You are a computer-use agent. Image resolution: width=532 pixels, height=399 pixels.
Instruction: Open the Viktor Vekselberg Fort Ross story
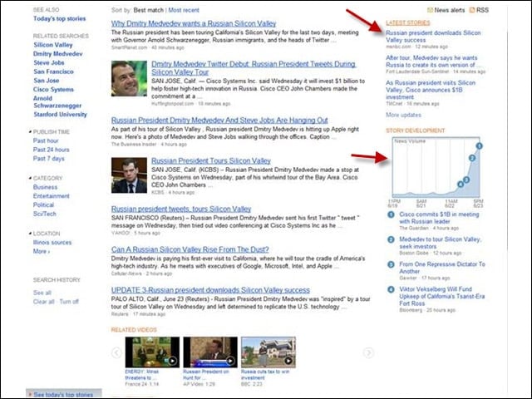click(x=441, y=296)
